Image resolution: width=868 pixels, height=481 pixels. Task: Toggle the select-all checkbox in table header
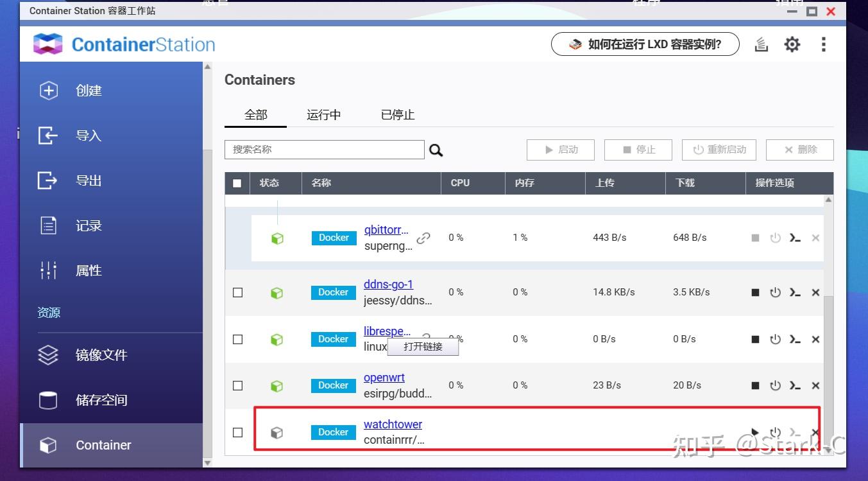tap(237, 183)
